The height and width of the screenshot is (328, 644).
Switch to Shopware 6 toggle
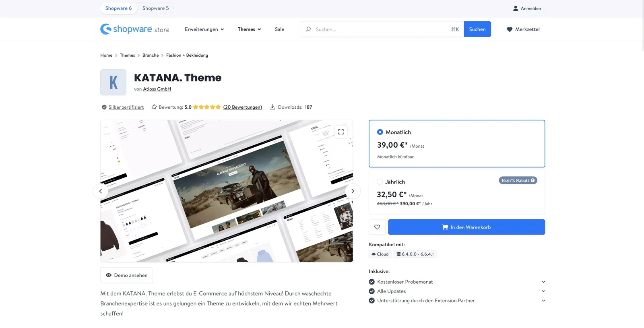(119, 8)
